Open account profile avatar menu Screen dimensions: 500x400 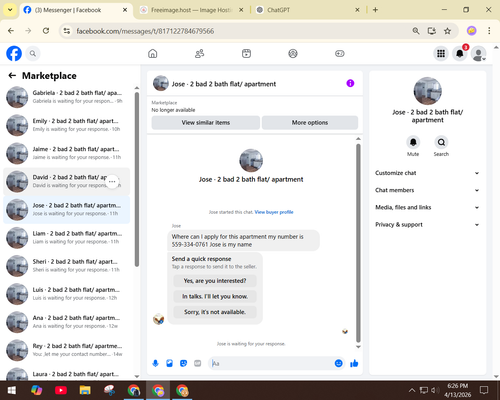[x=479, y=54]
